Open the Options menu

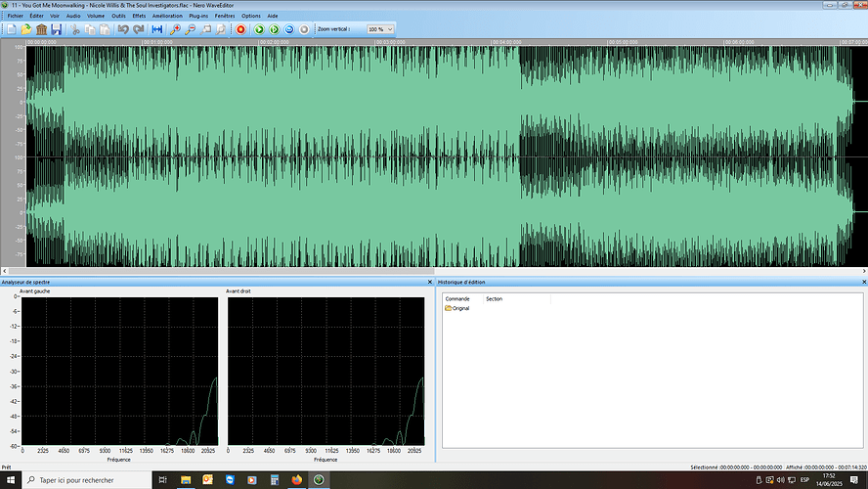pyautogui.click(x=251, y=16)
